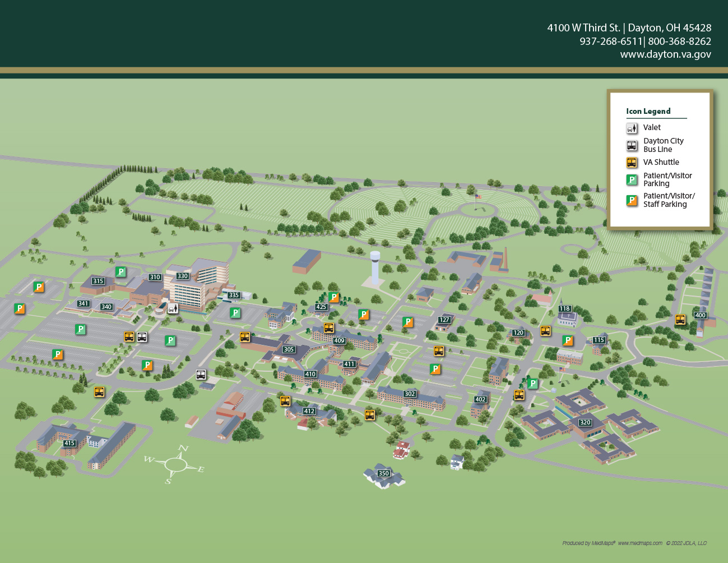Click building label 315
728x563 pixels.
pyautogui.click(x=98, y=281)
